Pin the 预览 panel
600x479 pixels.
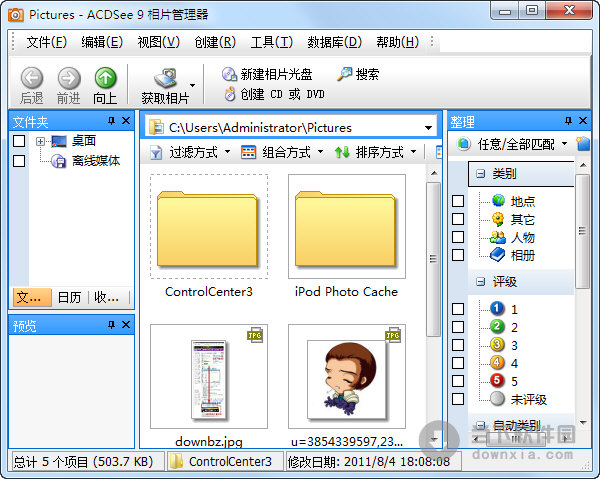pos(111,325)
